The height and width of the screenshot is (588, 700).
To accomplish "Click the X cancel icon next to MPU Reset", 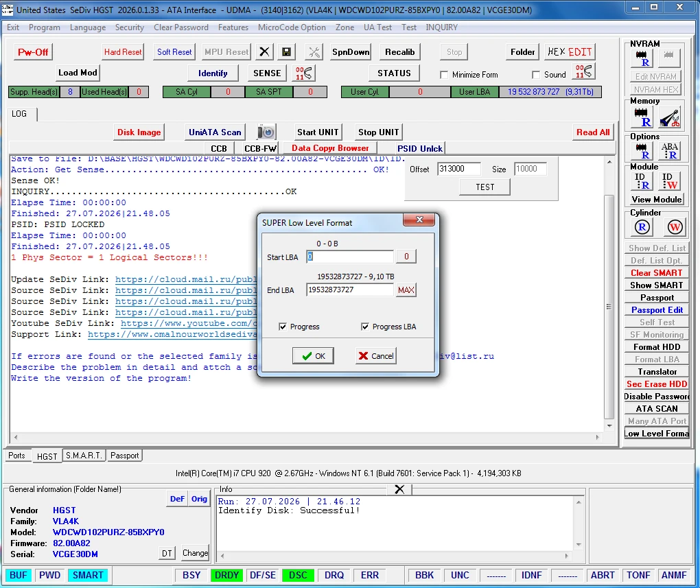I will coord(264,51).
